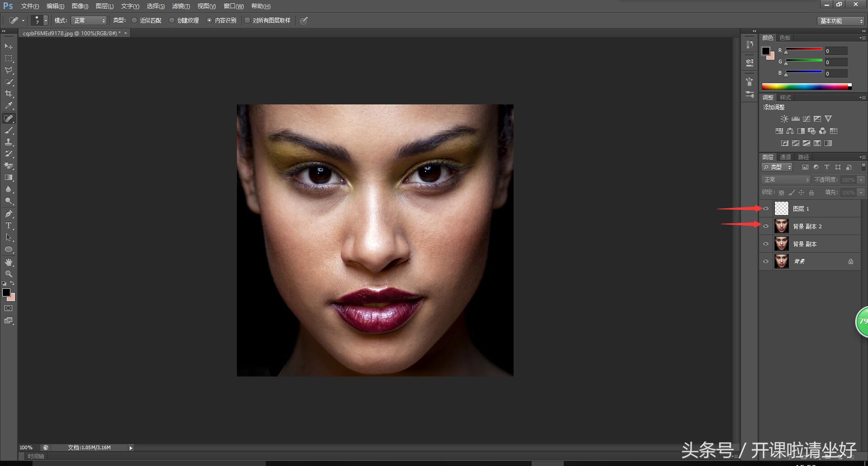Select the Gradient tool
The image size is (868, 466).
tap(9, 178)
